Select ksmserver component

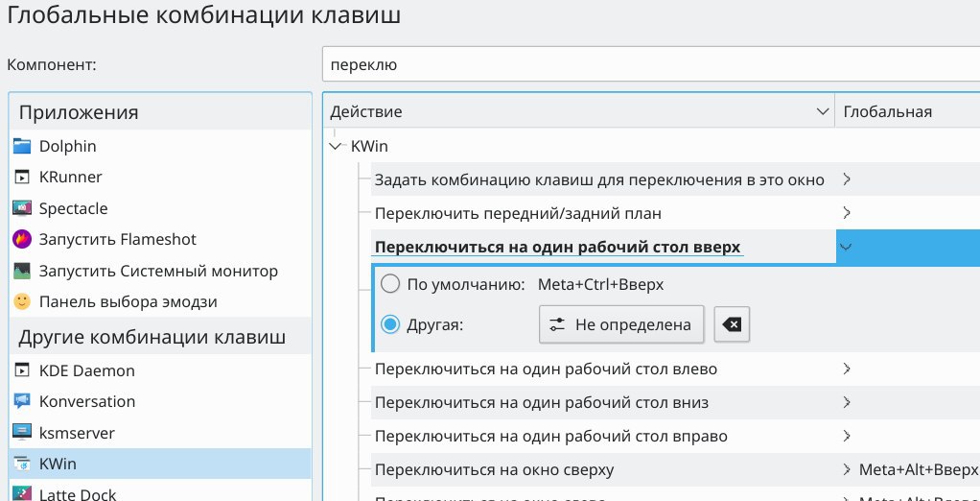160,433
